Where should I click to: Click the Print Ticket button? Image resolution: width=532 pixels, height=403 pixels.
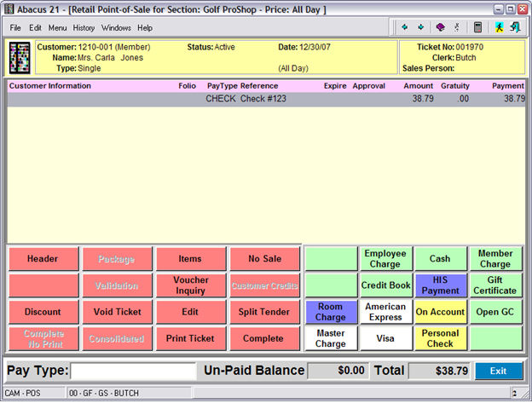click(190, 338)
